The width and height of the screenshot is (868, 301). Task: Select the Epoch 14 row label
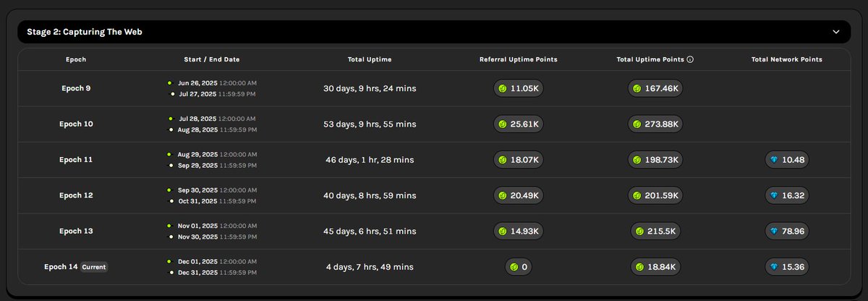(61, 267)
